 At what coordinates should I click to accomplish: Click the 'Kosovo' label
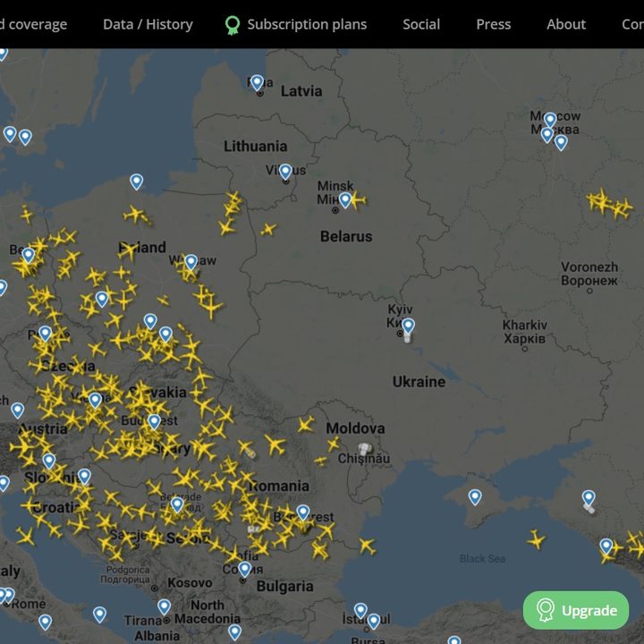tap(190, 583)
